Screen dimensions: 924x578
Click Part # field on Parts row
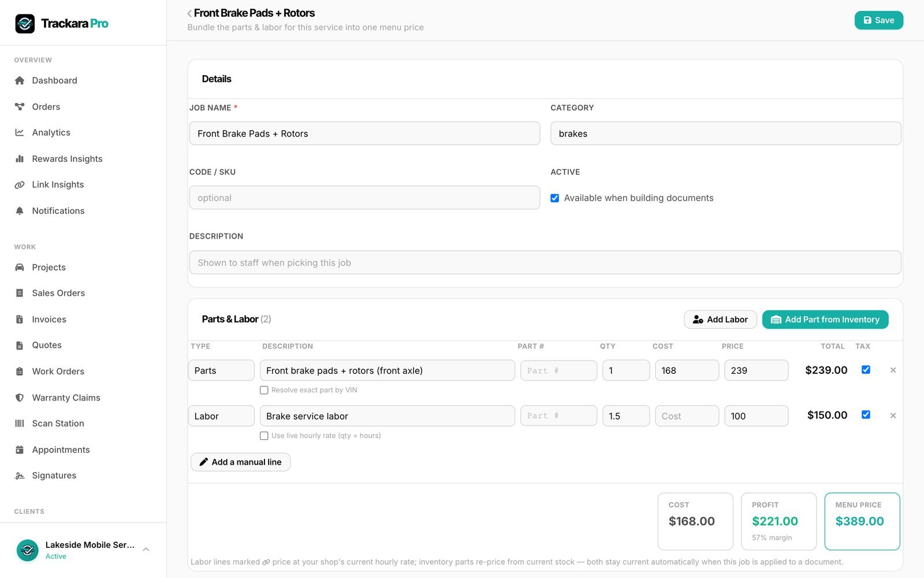pos(558,370)
